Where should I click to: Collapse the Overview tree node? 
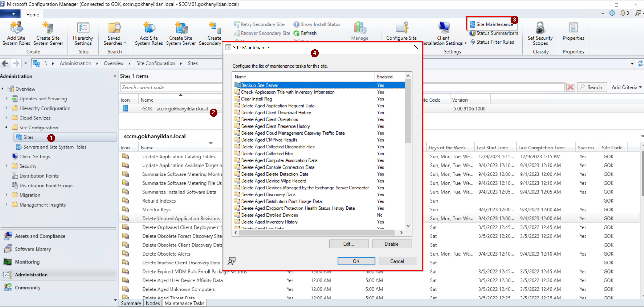[x=3, y=89]
